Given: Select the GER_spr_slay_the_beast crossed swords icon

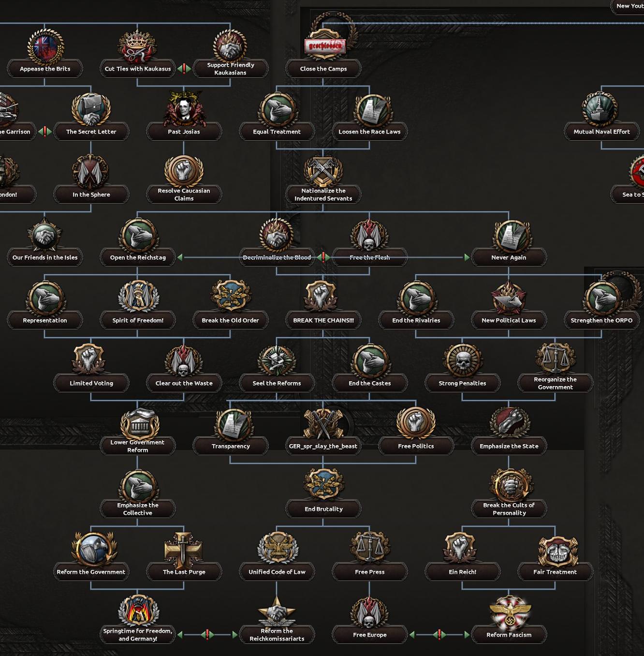Looking at the screenshot, I should coord(323,423).
